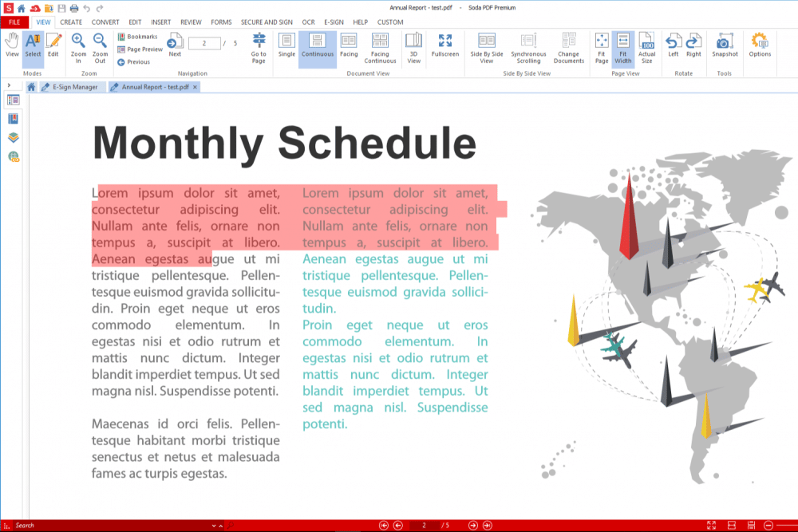Enter Fullscreen view
This screenshot has height=532, width=798.
pyautogui.click(x=445, y=45)
